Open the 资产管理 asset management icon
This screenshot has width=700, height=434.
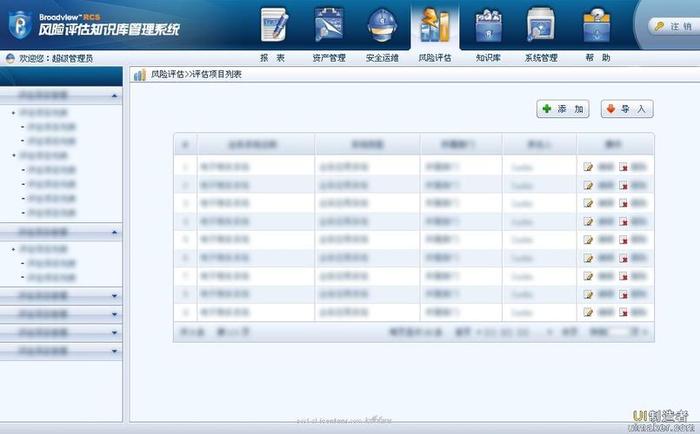coord(329,24)
